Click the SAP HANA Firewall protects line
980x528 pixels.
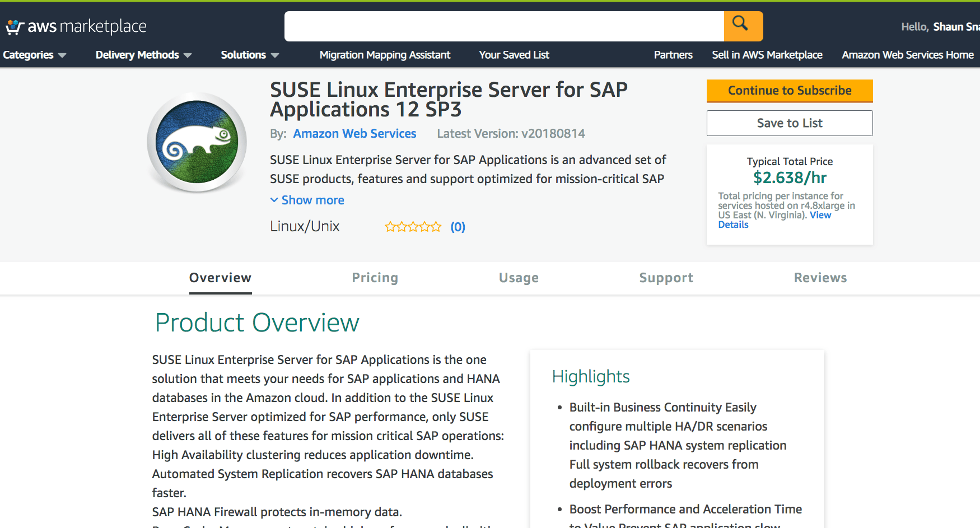277,512
